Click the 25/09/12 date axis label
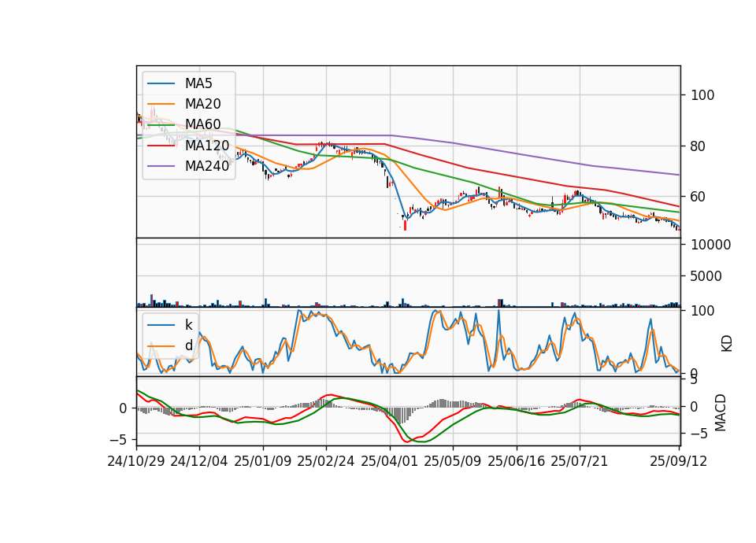The height and width of the screenshot is (543, 756). 678,461
